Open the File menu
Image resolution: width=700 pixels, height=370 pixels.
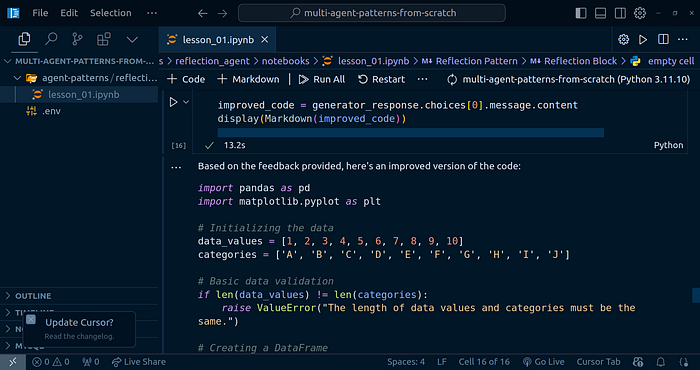pyautogui.click(x=40, y=13)
